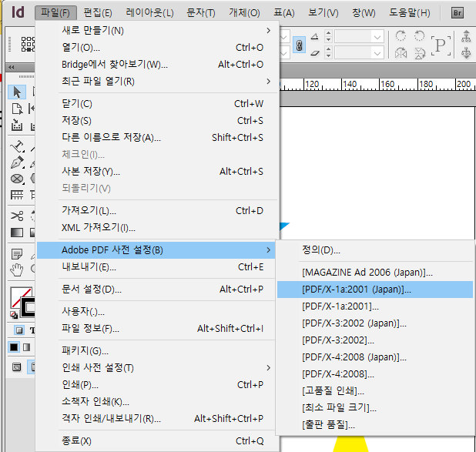Flip the object vertically
The height and width of the screenshot is (452, 476).
[x=420, y=53]
